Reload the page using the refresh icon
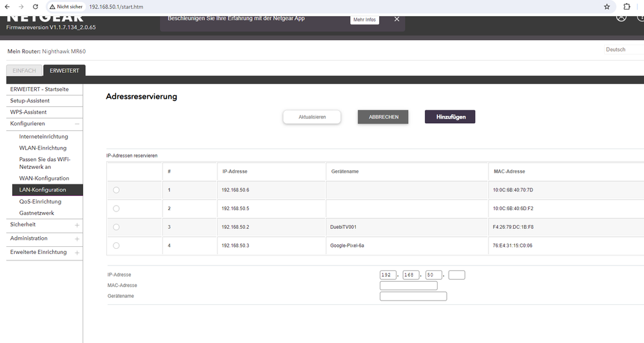The width and height of the screenshot is (644, 343). tap(35, 6)
